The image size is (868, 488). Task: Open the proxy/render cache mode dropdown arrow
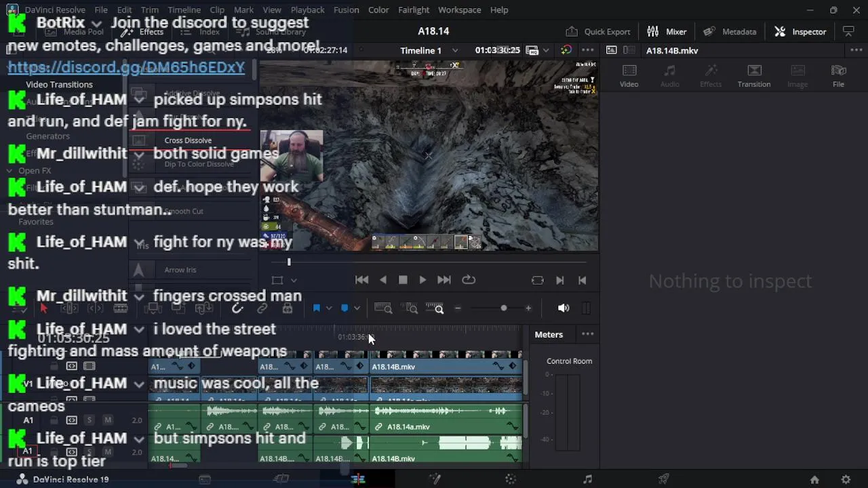point(547,50)
